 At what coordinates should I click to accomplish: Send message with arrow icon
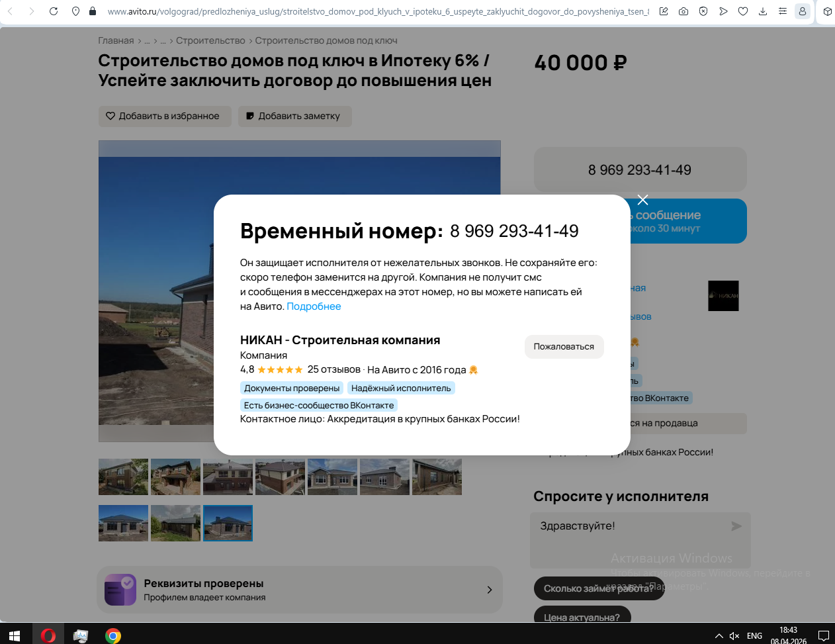(x=736, y=526)
